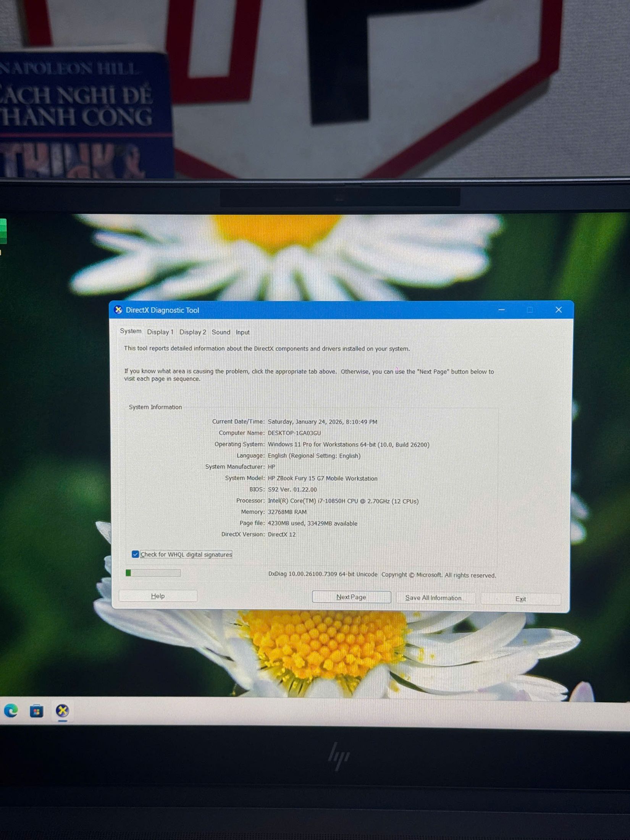Viewport: 630px width, 840px height.
Task: Click the computer name DESKTOP-1GA03GU text
Action: click(x=294, y=433)
